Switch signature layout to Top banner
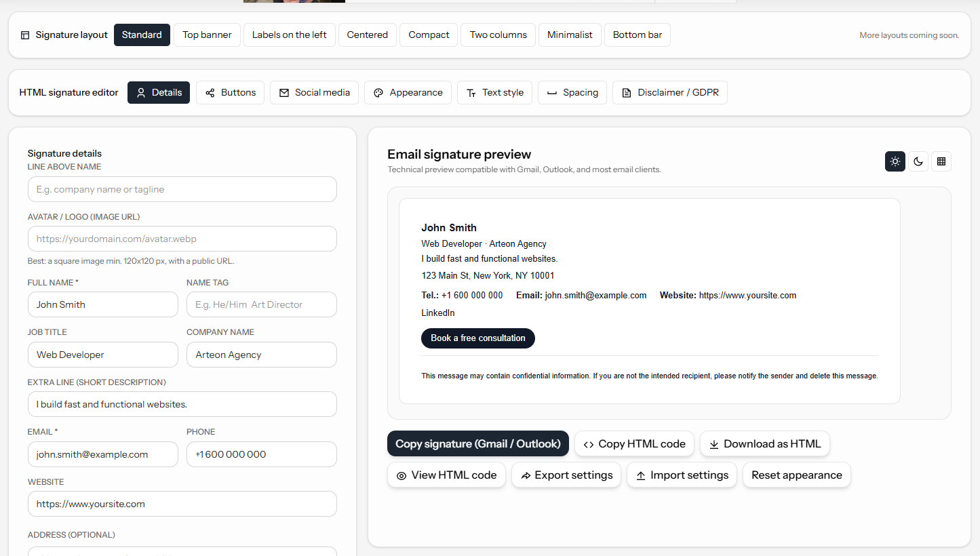This screenshot has width=980, height=556. pos(207,34)
